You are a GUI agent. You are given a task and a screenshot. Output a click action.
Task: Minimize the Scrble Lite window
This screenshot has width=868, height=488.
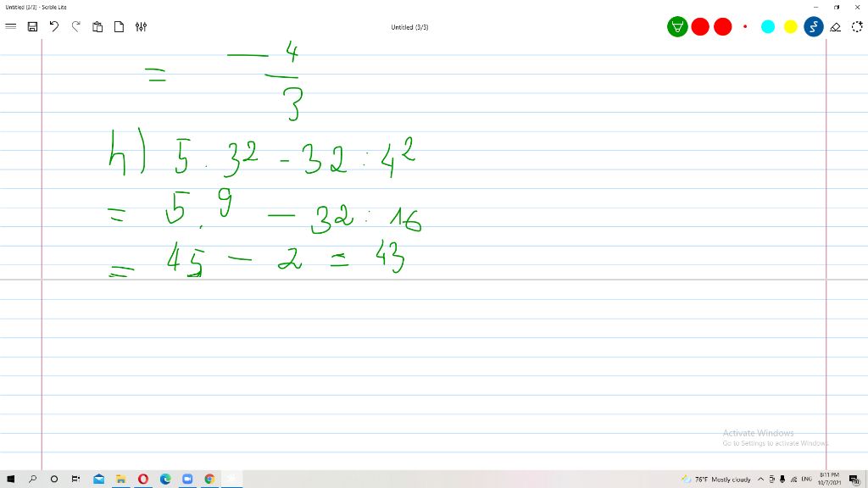tap(815, 7)
